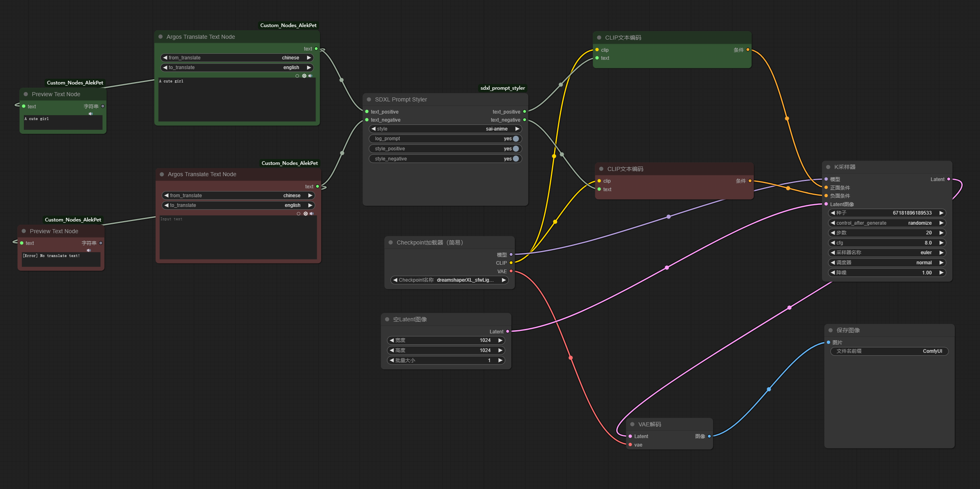Click the speaker icon in red Argos Translate node
This screenshot has height=489, width=980.
[312, 214]
